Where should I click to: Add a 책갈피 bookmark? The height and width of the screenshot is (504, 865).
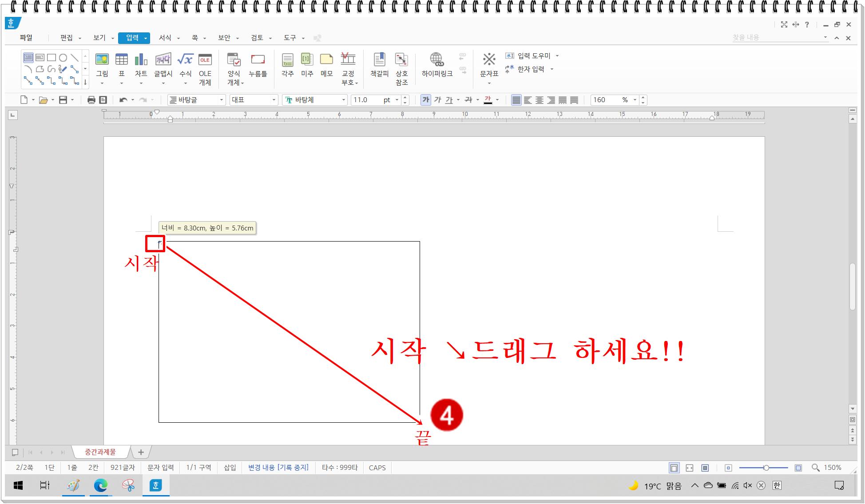tap(380, 65)
